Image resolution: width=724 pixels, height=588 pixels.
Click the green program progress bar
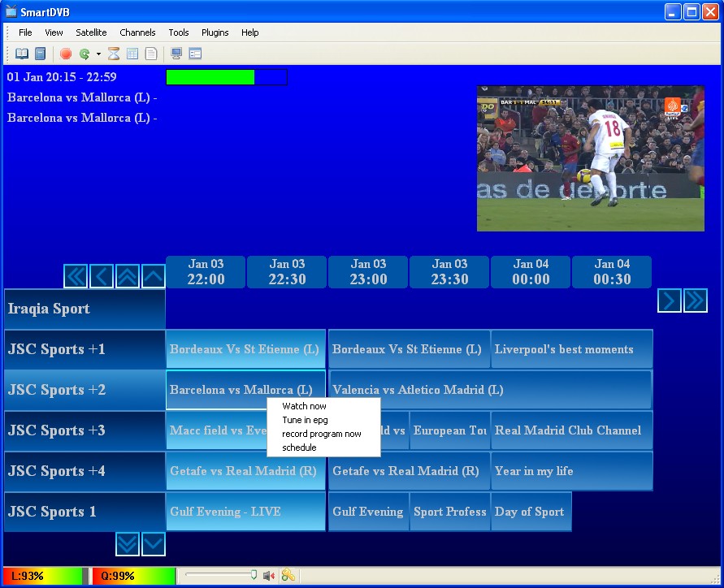coord(227,77)
